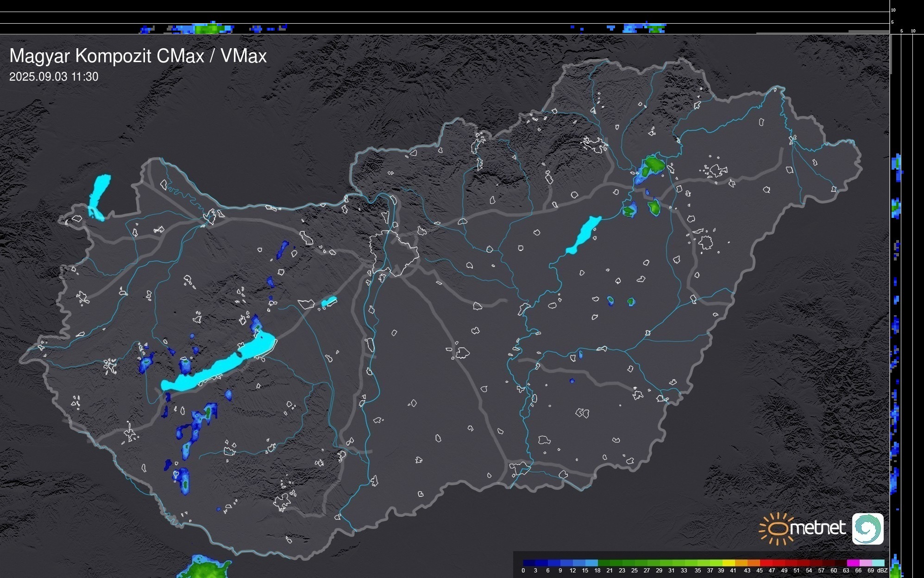
Task: Click the 2025.09.03 11:30 timestamp
Action: [x=54, y=77]
